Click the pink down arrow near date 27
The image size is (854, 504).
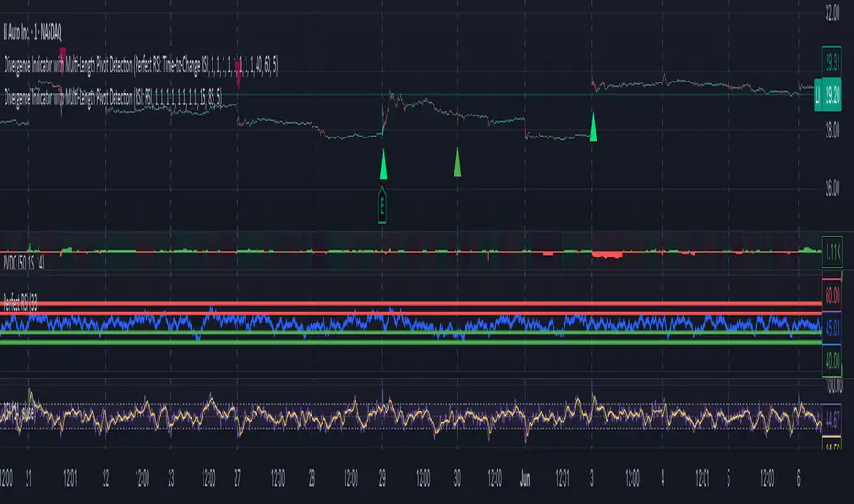[x=239, y=80]
